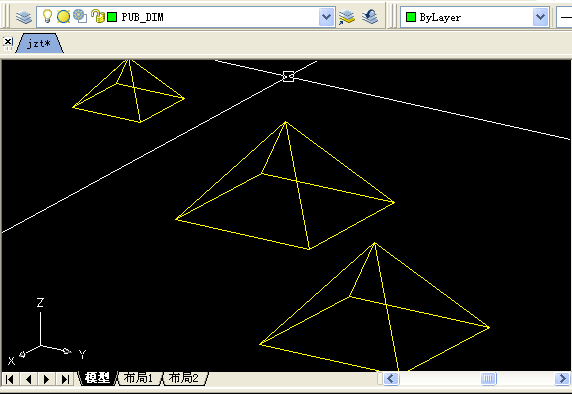Toggle the layer on/off lightbulb icon
The height and width of the screenshot is (394, 572).
pyautogui.click(x=47, y=16)
